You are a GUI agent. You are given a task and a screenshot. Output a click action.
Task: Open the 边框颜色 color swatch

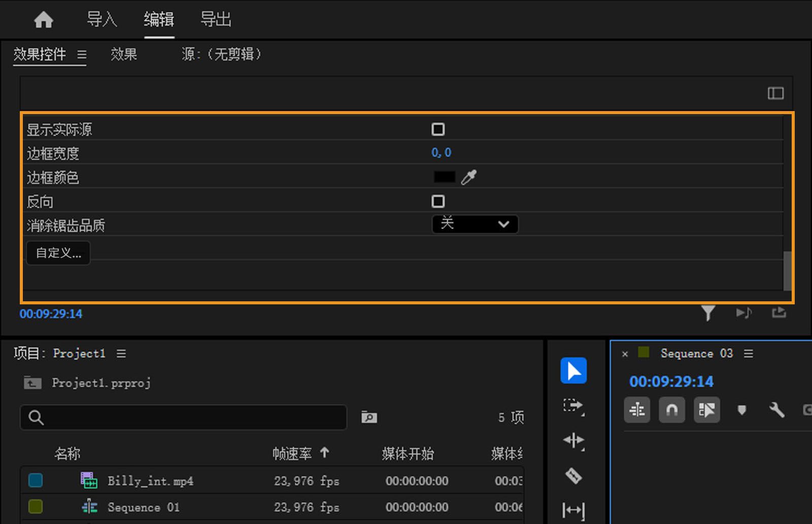pyautogui.click(x=445, y=177)
